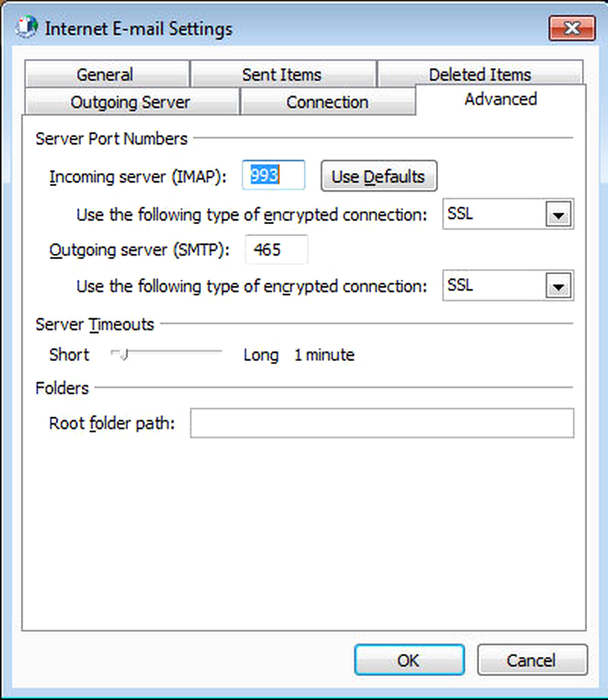Click the 'Server Port Numbers' heading

[112, 139]
